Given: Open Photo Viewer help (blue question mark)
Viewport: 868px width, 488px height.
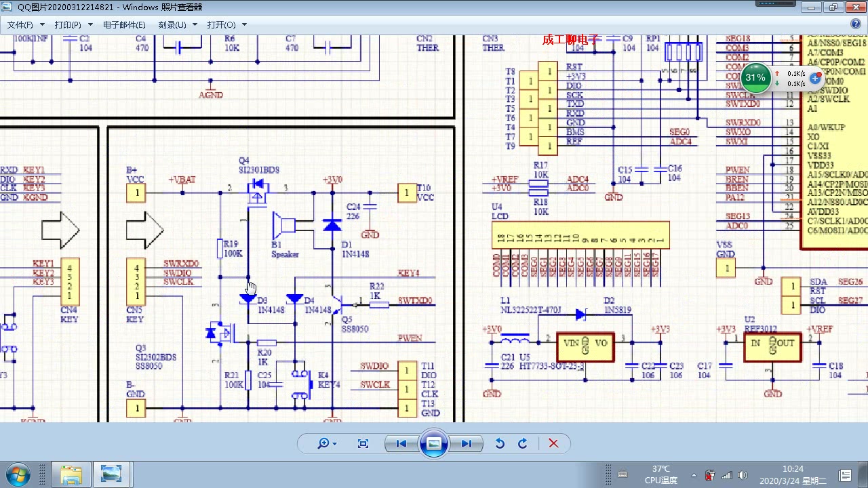Looking at the screenshot, I should coord(856,25).
